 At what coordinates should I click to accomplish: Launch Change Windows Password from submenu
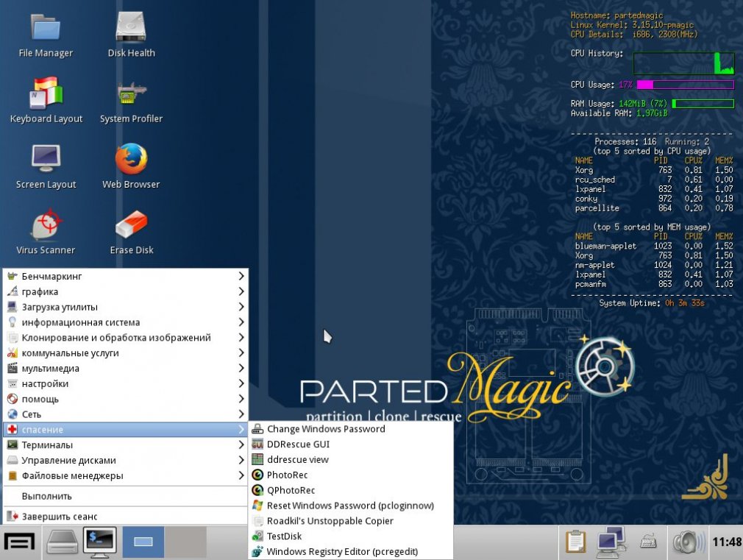pyautogui.click(x=351, y=429)
